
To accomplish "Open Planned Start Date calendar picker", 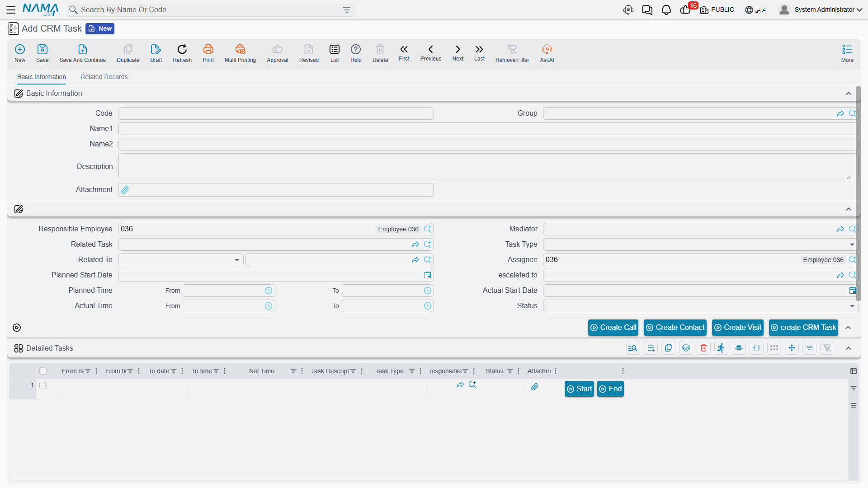I will (428, 275).
